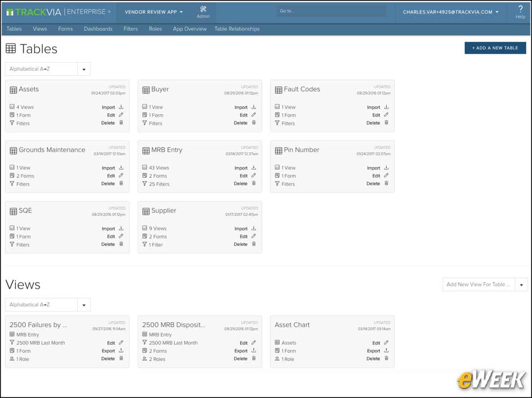The image size is (532, 398).
Task: Open 1 Filter on Supplier card
Action: pyautogui.click(x=156, y=245)
